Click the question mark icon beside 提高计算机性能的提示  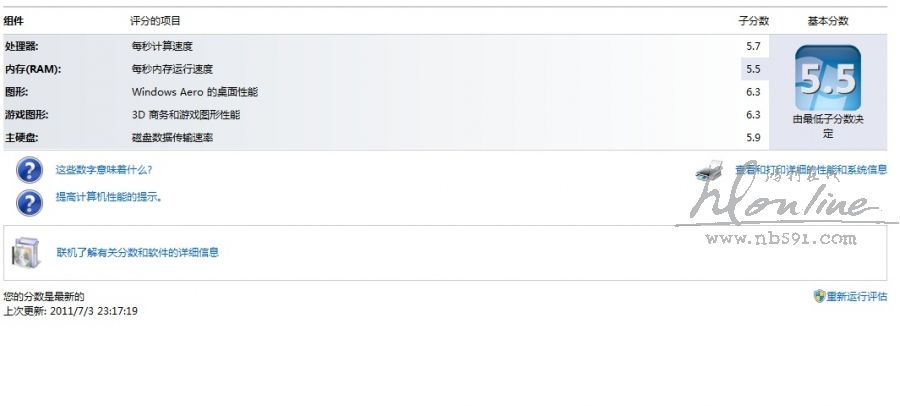[x=30, y=202]
